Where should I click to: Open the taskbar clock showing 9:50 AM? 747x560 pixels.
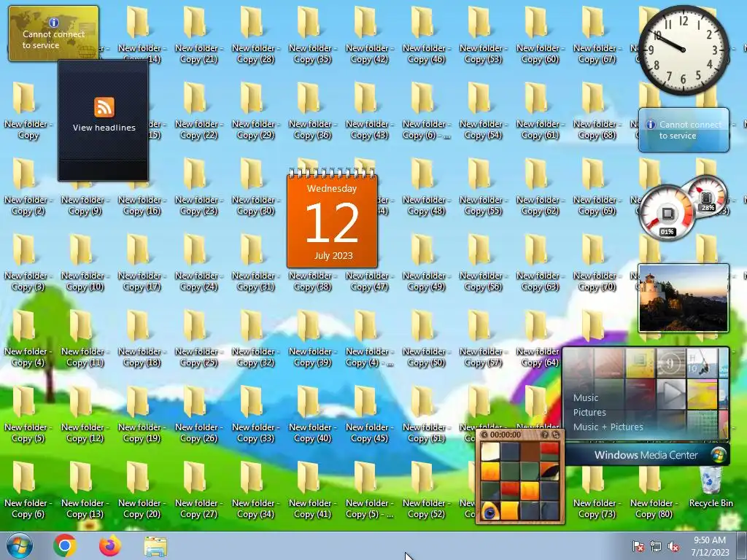pos(710,546)
